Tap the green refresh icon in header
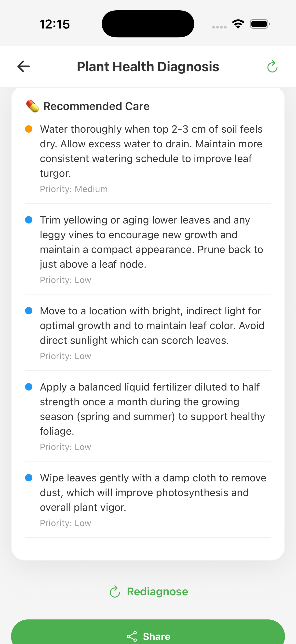 pos(272,67)
